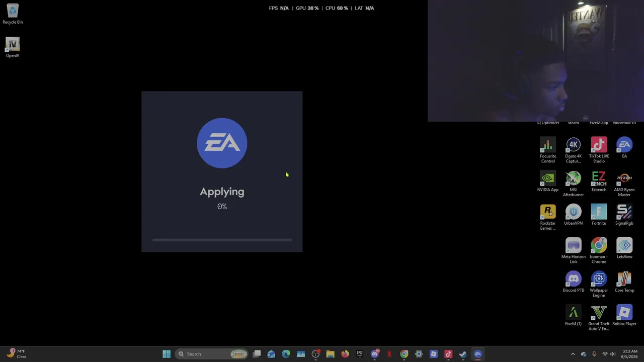Show hidden system tray icons
This screenshot has height=362, width=644.
[x=573, y=354]
